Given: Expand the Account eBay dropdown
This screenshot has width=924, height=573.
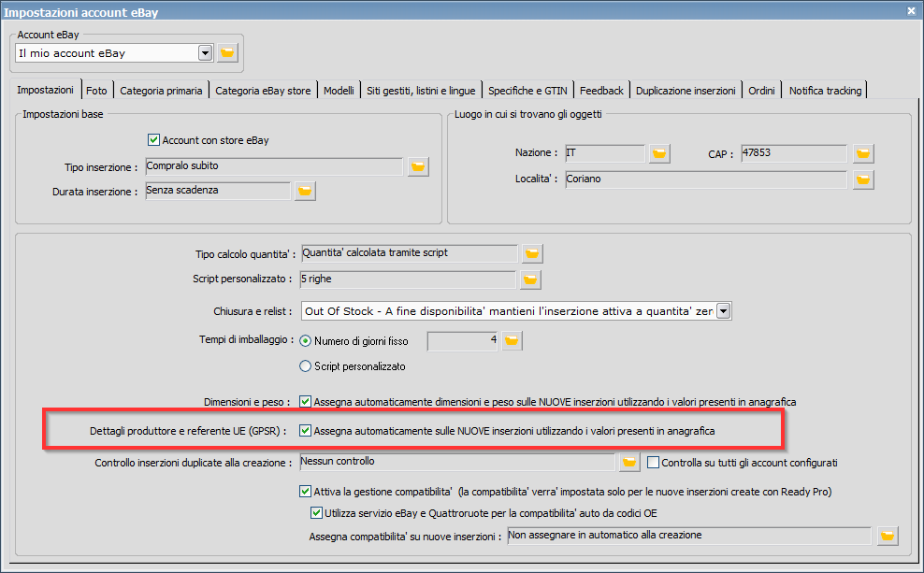Looking at the screenshot, I should click(x=205, y=53).
